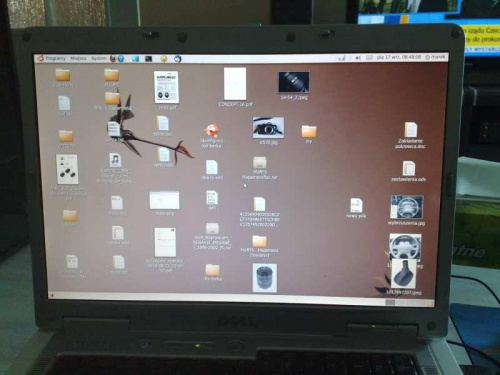Open the System menu in top panel

pos(99,58)
